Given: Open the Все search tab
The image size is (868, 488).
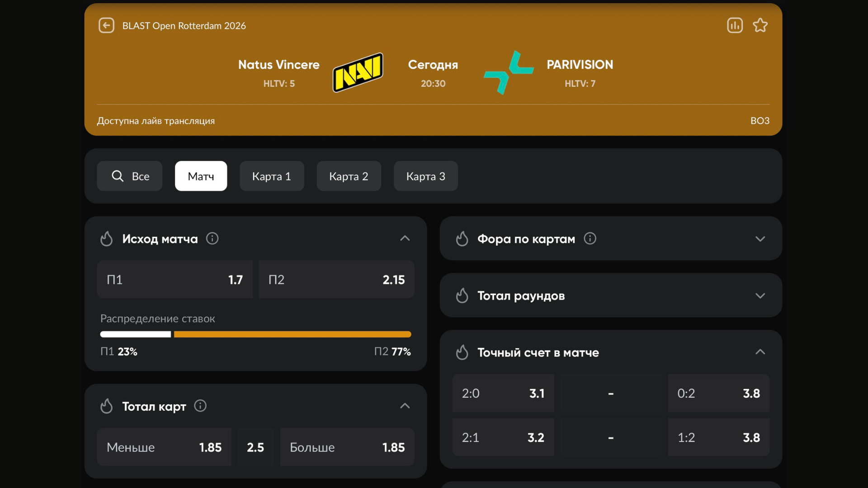Looking at the screenshot, I should 130,176.
